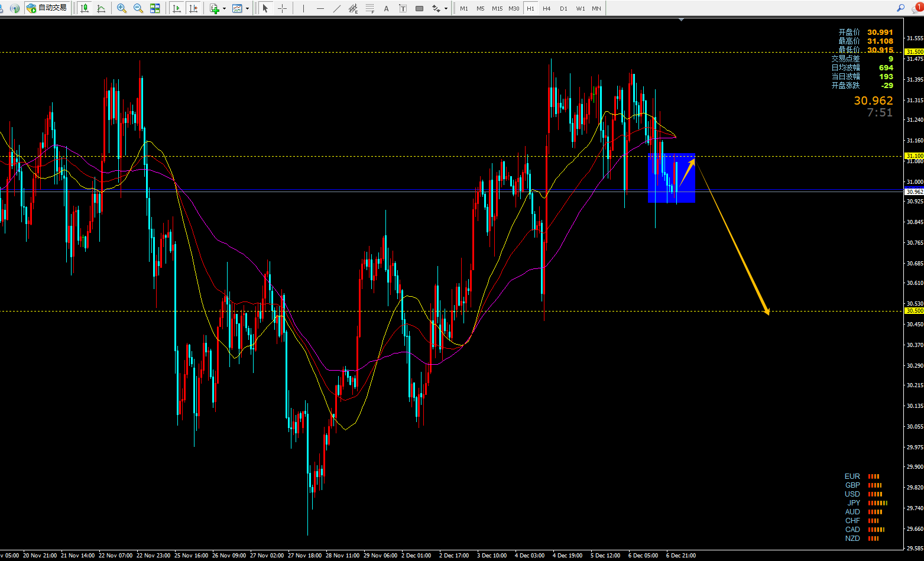Switch to the M15 timeframe

497,8
